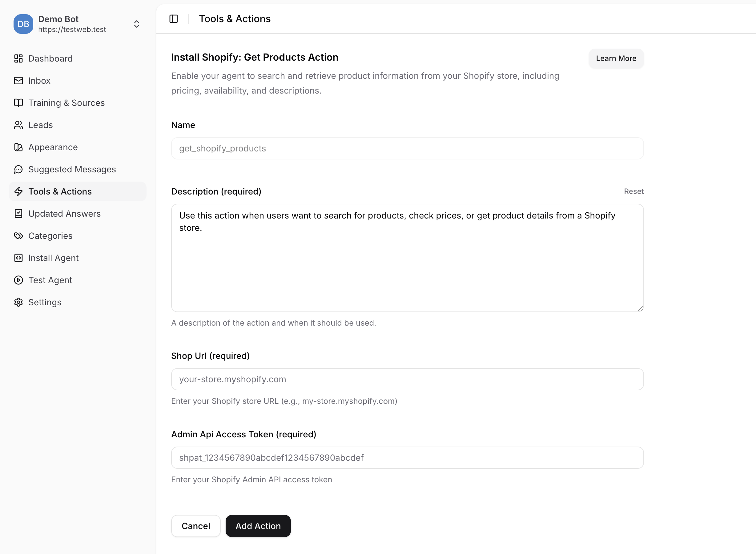Toggle the sidebar panel icon

(173, 19)
